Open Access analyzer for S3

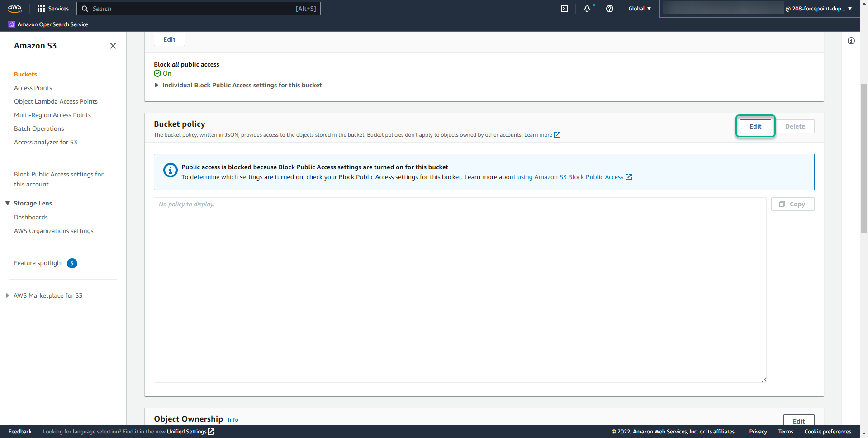pyautogui.click(x=46, y=142)
